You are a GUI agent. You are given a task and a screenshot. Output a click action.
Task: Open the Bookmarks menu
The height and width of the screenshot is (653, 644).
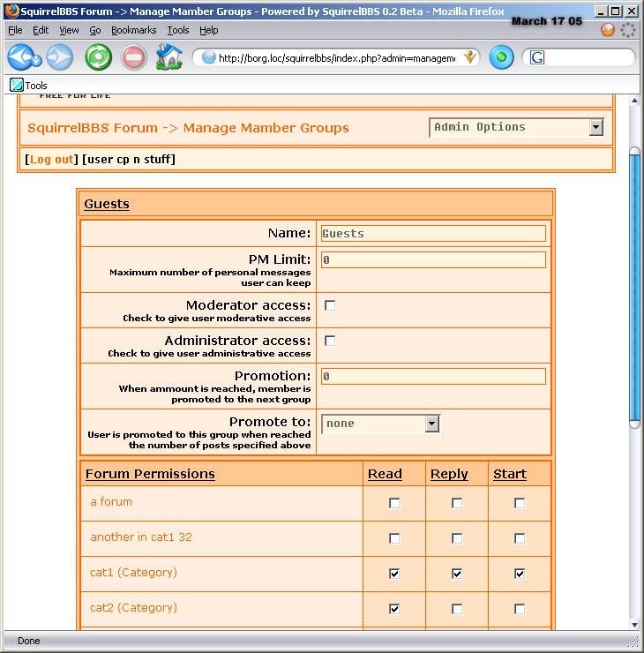pyautogui.click(x=133, y=30)
